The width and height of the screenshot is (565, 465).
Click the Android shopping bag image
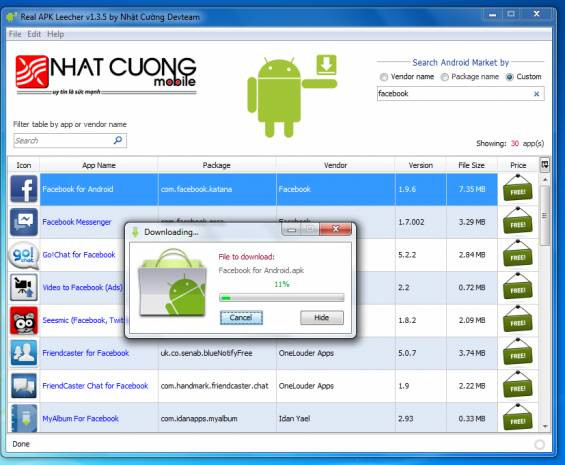[x=173, y=283]
